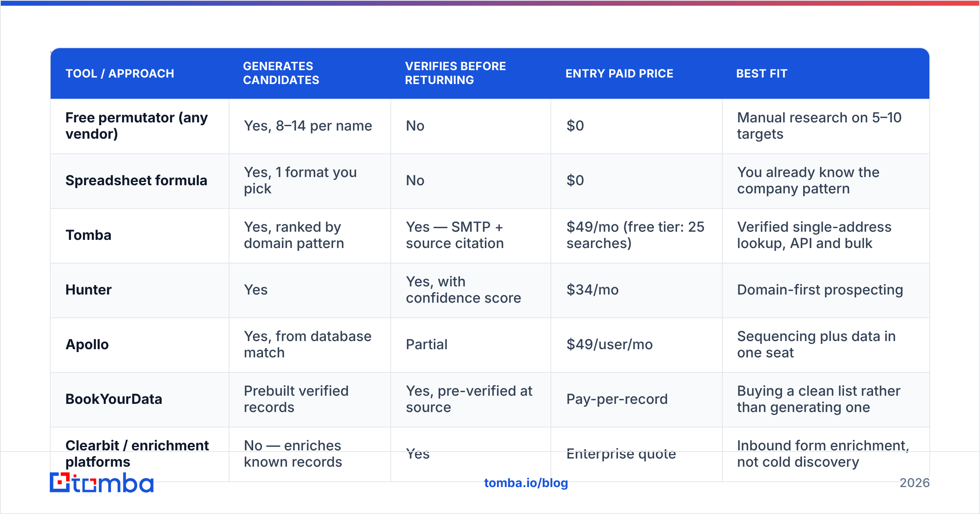Viewport: 980px width, 514px height.
Task: Select the "$49/user/mo" price cell
Action: [x=610, y=344]
